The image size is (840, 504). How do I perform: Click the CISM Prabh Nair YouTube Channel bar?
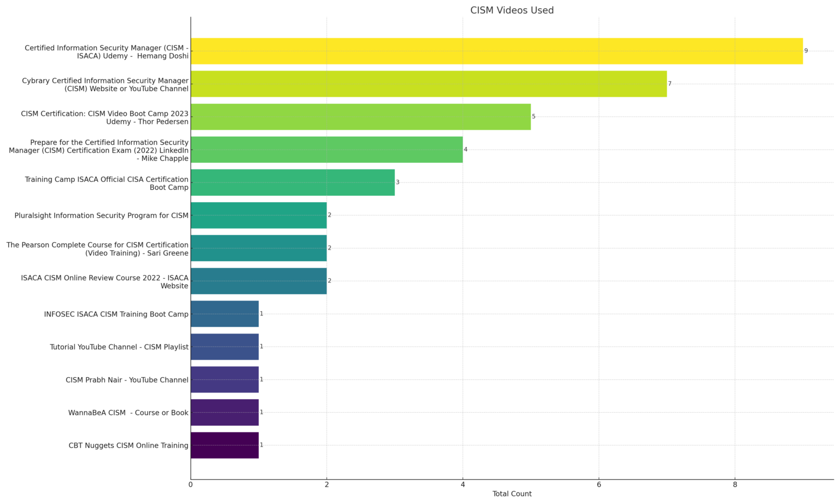[x=224, y=380]
